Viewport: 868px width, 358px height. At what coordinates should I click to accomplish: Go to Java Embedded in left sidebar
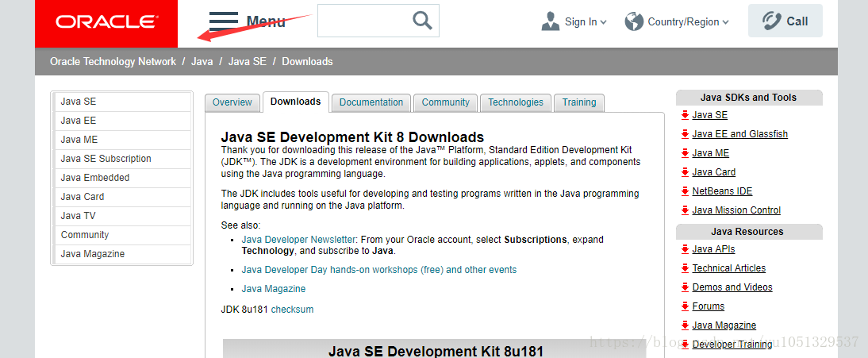coord(95,178)
